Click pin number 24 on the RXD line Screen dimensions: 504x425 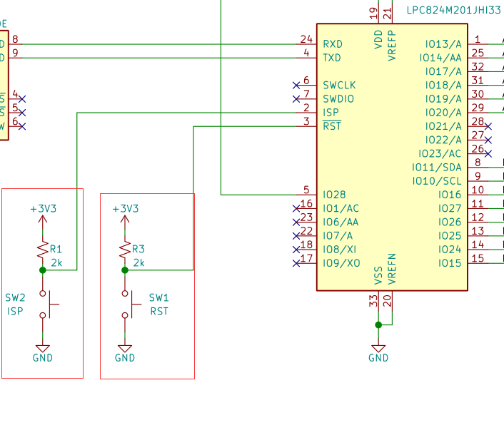click(x=306, y=39)
